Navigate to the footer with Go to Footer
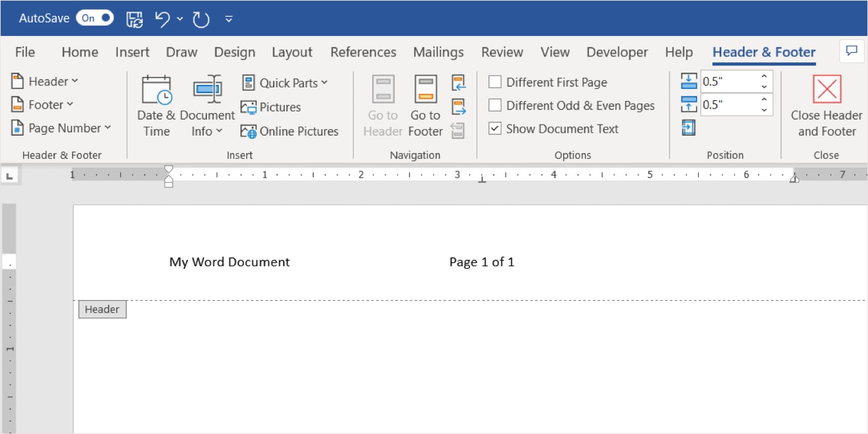 424,105
